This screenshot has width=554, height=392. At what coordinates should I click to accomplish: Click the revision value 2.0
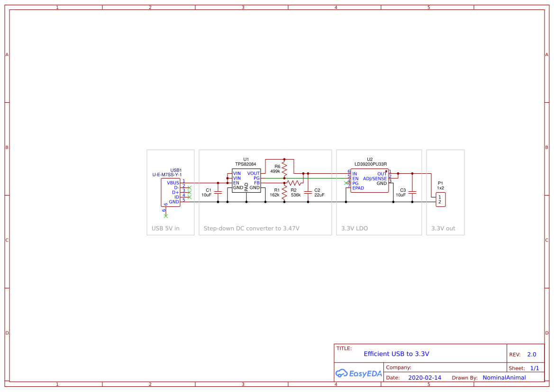[532, 354]
